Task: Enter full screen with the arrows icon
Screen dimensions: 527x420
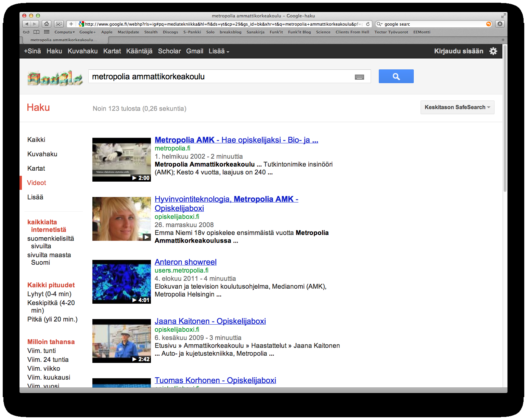Action: coord(503,16)
